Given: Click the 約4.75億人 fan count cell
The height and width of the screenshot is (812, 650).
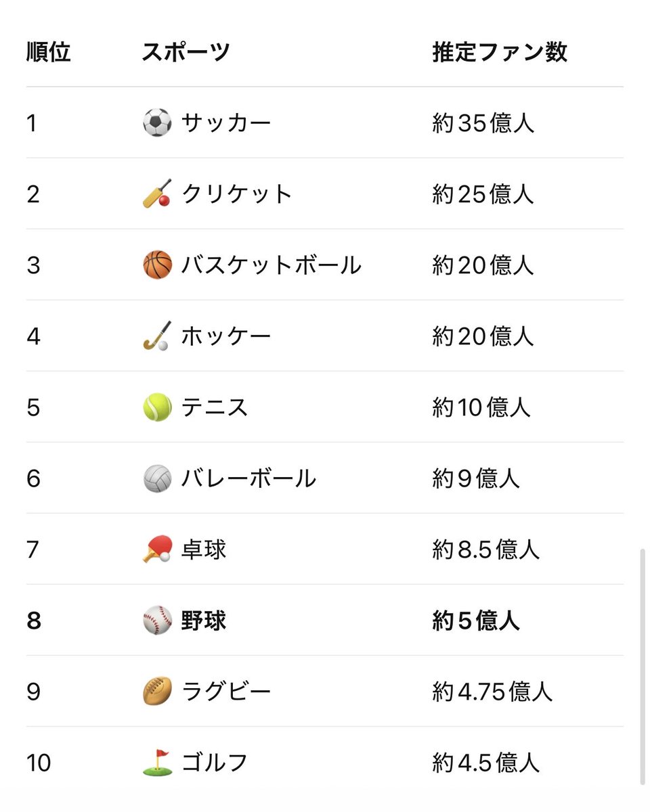Looking at the screenshot, I should point(493,692).
